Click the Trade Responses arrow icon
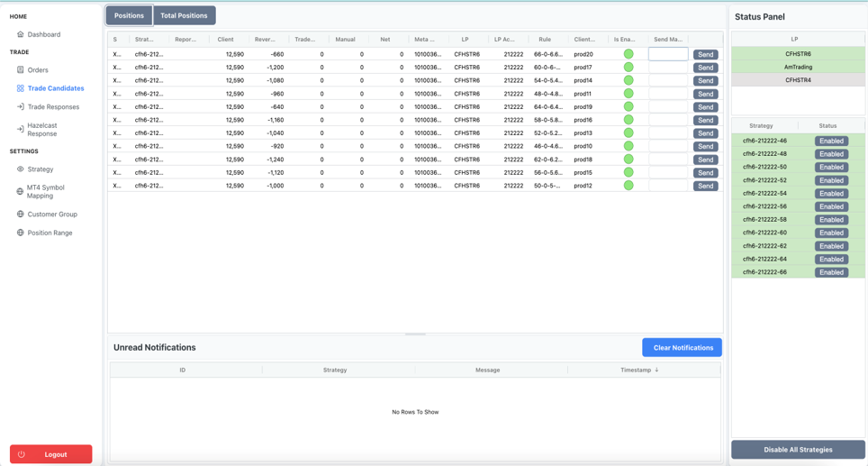This screenshot has height=466, width=868. click(20, 106)
